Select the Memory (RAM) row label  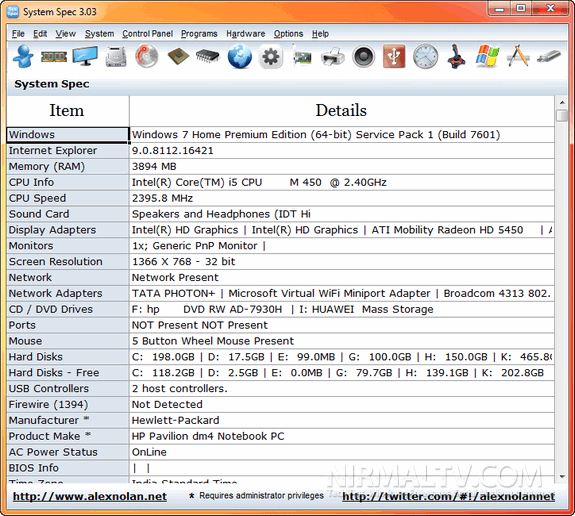pos(67,166)
